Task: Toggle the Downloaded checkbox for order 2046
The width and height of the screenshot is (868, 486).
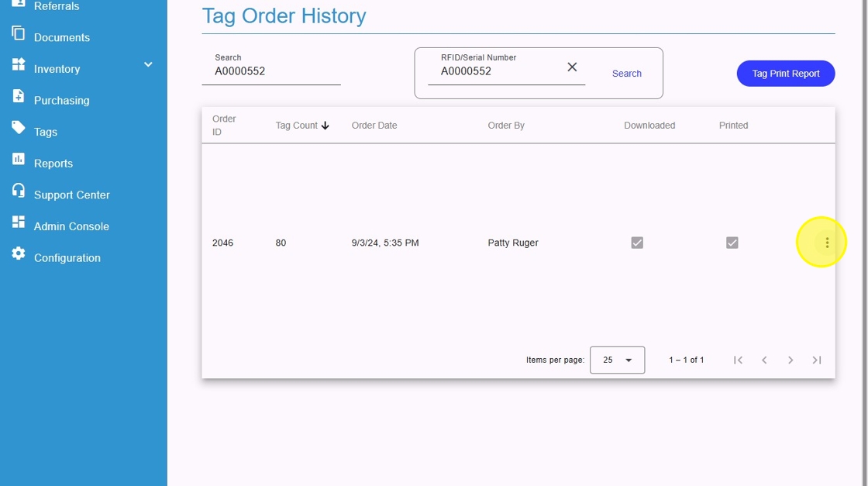Action: coord(637,243)
